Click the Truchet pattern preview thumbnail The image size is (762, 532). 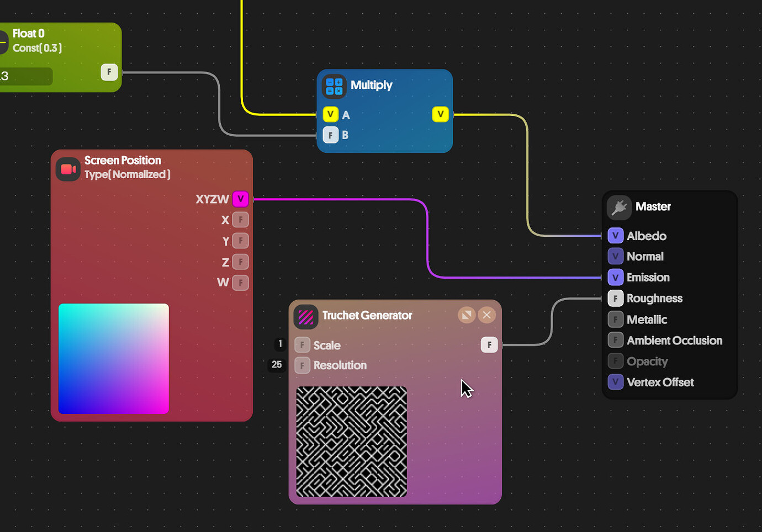352,441
